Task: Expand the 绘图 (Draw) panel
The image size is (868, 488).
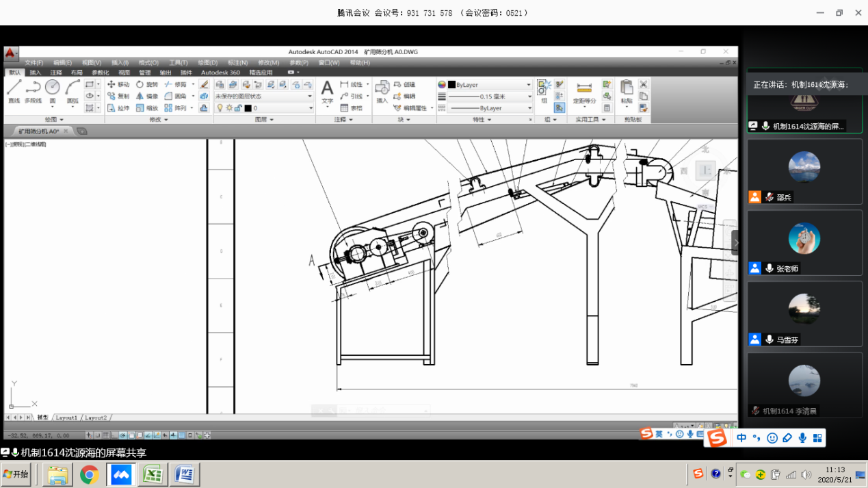Action: coord(54,120)
